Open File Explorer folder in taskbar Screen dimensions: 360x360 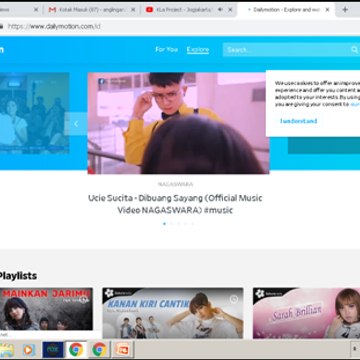coord(7,350)
